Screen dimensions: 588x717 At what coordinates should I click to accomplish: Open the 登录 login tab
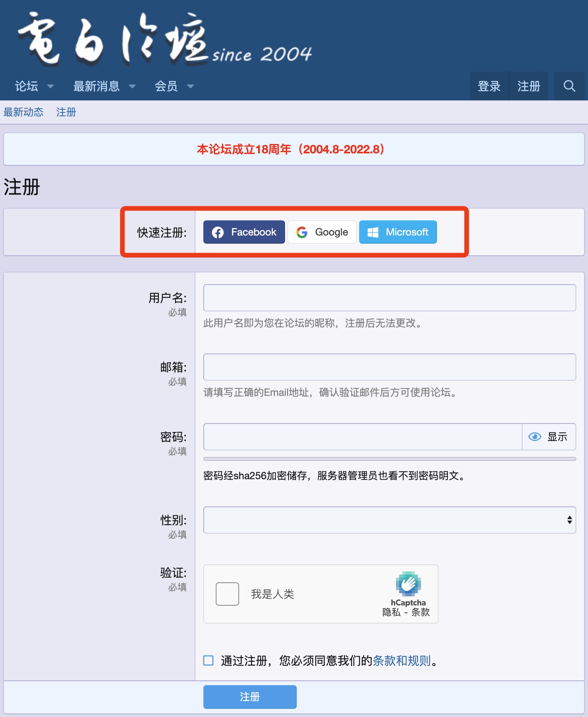click(489, 86)
